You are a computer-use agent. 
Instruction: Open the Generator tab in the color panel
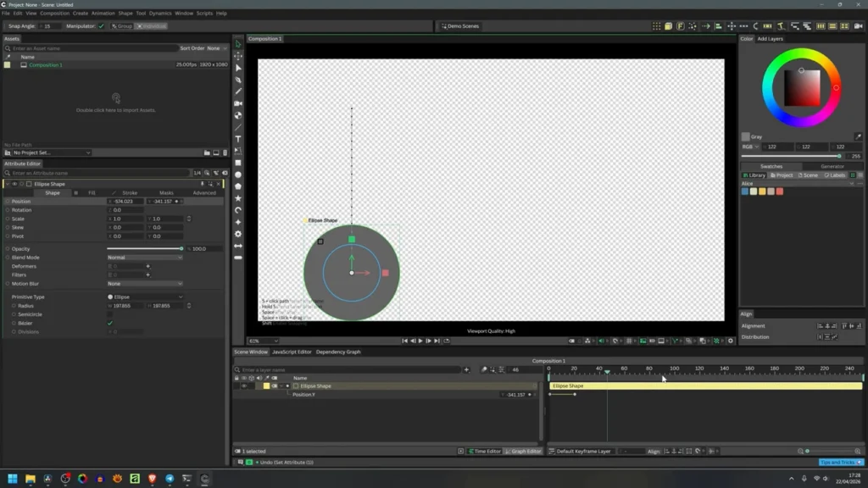[832, 166]
